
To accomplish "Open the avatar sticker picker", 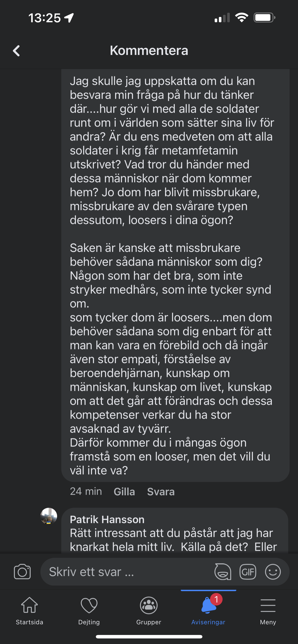I will tap(223, 571).
